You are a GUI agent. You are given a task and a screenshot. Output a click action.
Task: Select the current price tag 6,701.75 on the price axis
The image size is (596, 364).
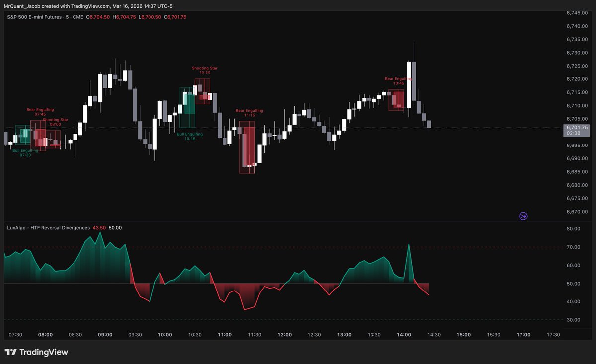[577, 128]
